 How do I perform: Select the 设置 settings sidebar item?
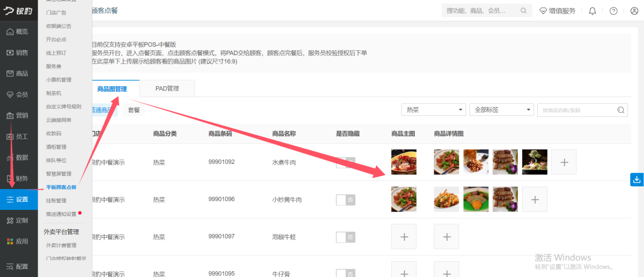coord(19,199)
